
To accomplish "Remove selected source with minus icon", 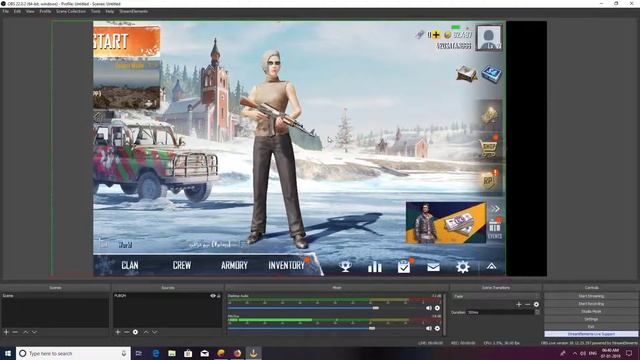I will pos(127,332).
